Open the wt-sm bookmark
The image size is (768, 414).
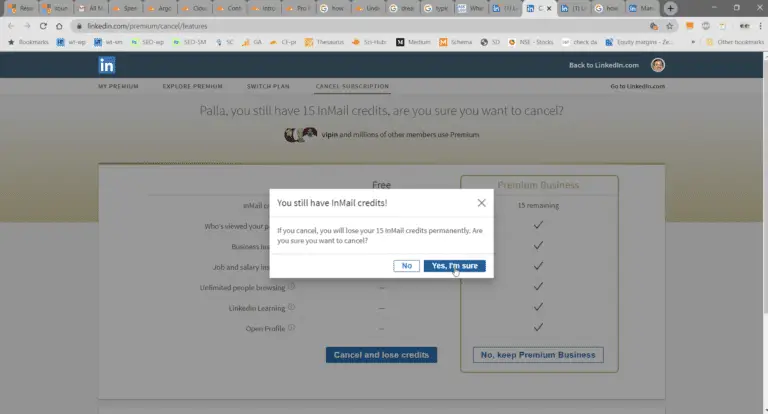coord(108,42)
